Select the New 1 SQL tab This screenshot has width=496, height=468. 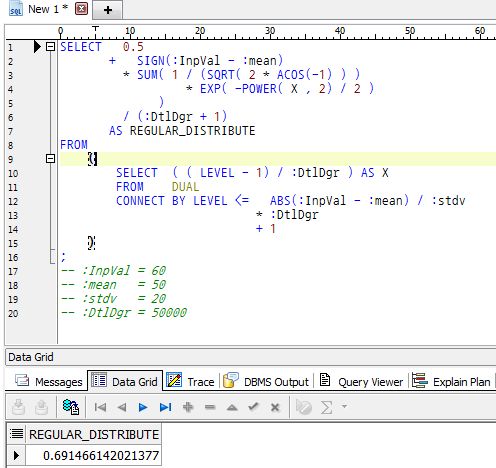[x=48, y=9]
